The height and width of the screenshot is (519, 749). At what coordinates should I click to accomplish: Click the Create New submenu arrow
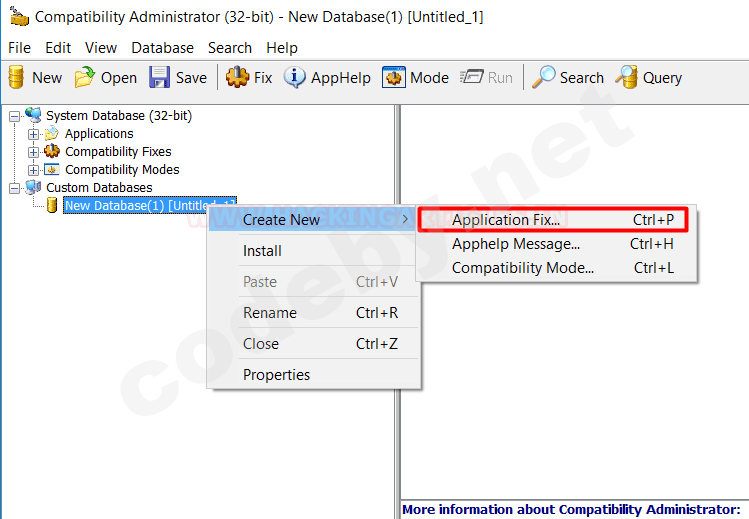click(x=405, y=219)
